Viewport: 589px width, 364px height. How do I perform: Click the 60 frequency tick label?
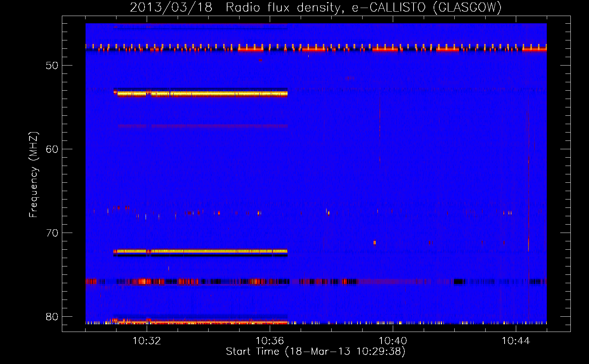52,149
